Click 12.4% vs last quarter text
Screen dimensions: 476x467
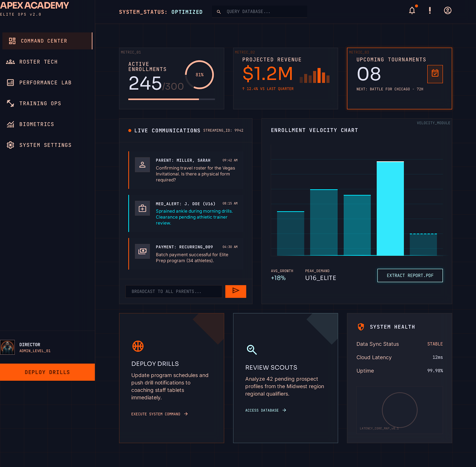click(x=268, y=89)
